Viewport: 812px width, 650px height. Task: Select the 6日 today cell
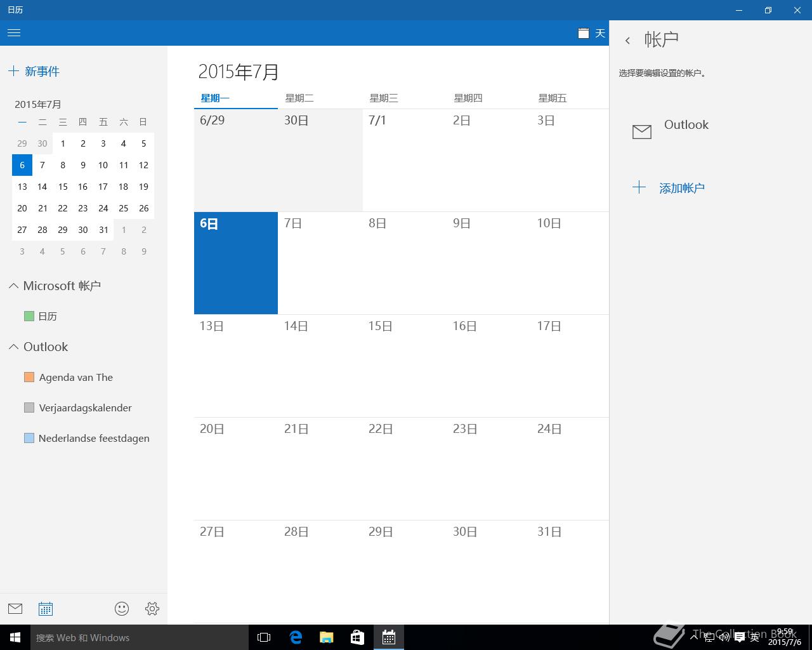point(236,263)
